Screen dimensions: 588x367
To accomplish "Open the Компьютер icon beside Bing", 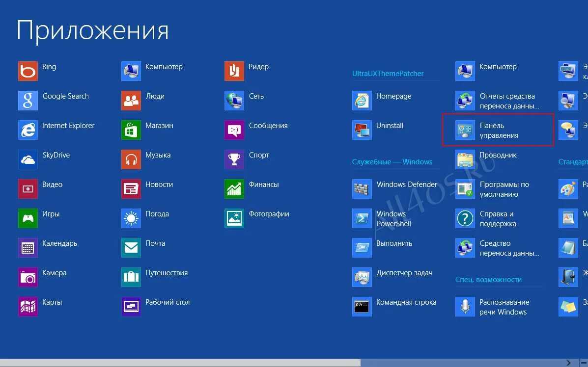I will pos(131,71).
